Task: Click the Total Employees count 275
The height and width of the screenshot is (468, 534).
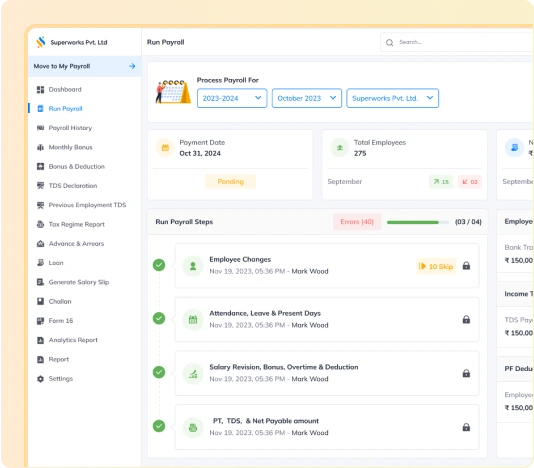Action: [x=360, y=154]
